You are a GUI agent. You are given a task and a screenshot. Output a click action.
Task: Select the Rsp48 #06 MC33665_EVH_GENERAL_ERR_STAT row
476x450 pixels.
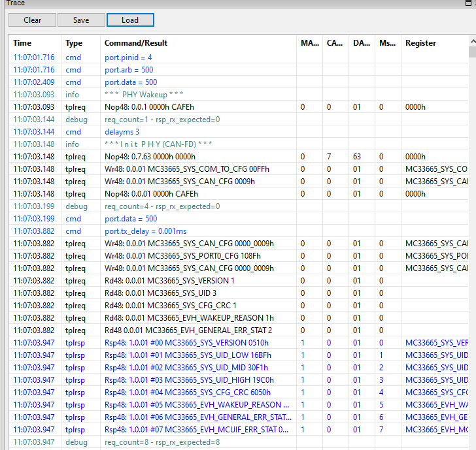[238, 417]
